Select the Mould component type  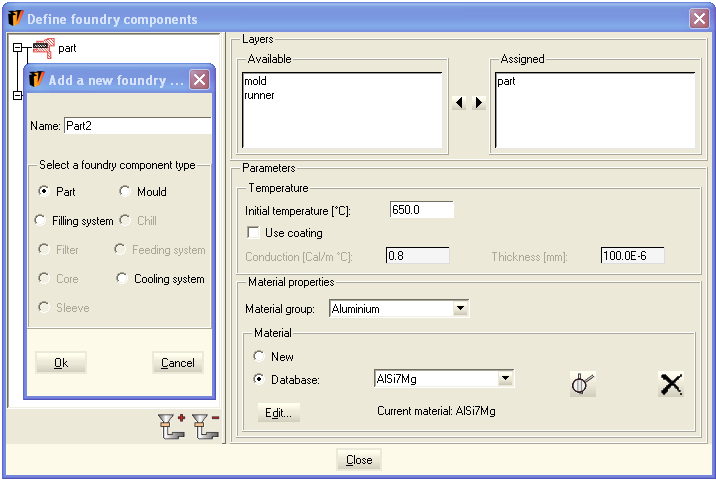(125, 192)
